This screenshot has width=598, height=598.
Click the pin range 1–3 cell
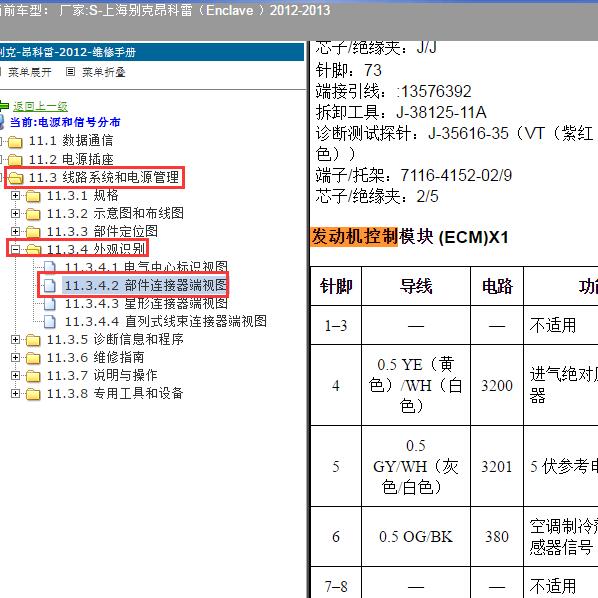[336, 325]
